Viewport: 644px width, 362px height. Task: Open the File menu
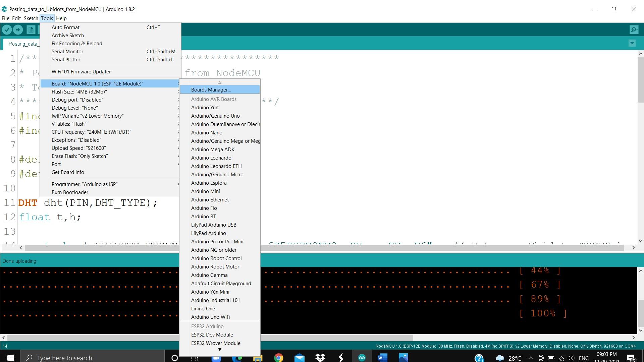point(5,18)
